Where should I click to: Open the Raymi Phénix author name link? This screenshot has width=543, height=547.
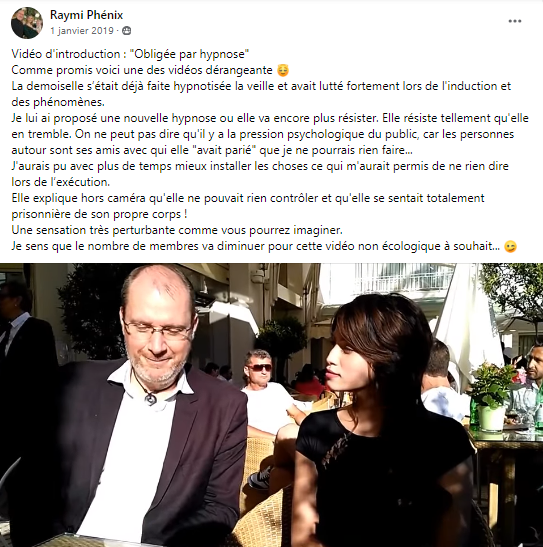point(86,15)
